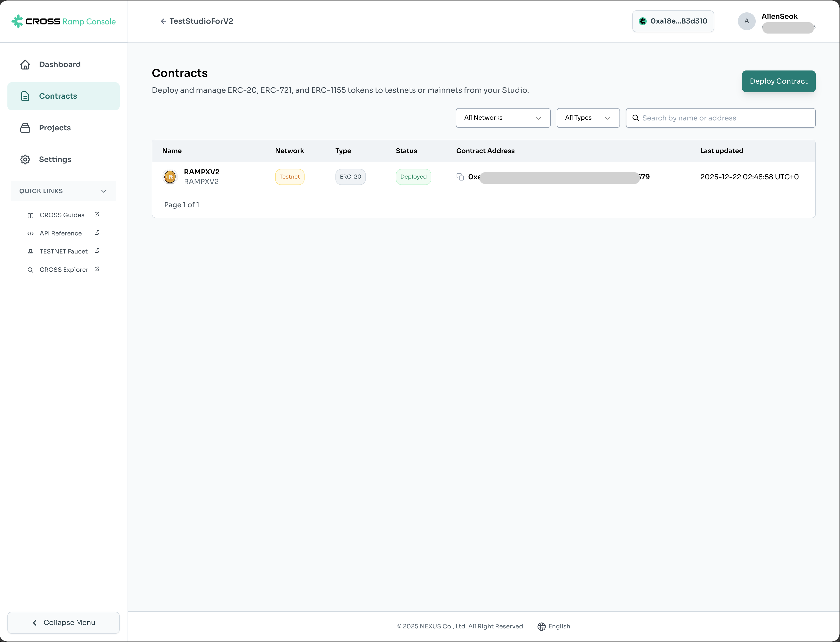Go to the Dashboard menu item
The height and width of the screenshot is (642, 840).
pos(60,65)
